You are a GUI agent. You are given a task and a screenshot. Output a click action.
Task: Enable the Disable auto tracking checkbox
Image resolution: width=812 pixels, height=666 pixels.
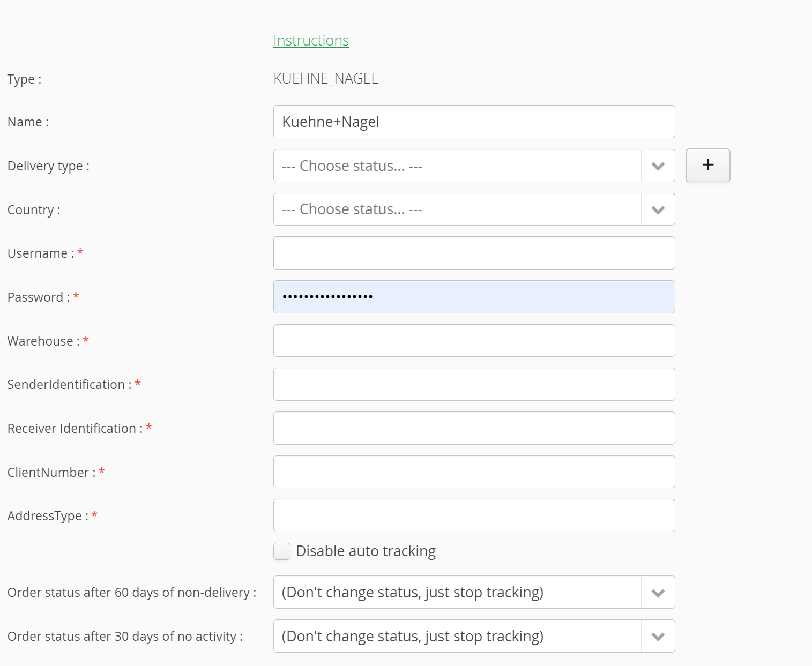282,551
